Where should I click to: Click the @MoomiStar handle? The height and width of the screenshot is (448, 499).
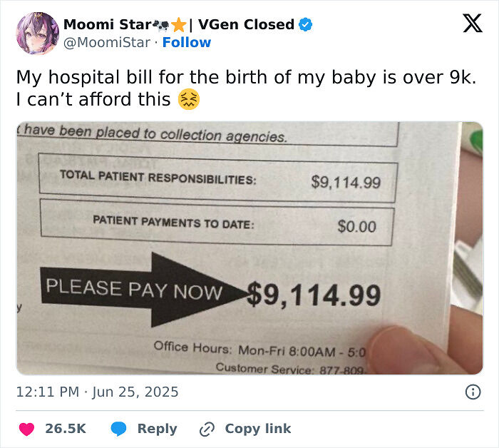[x=107, y=43]
